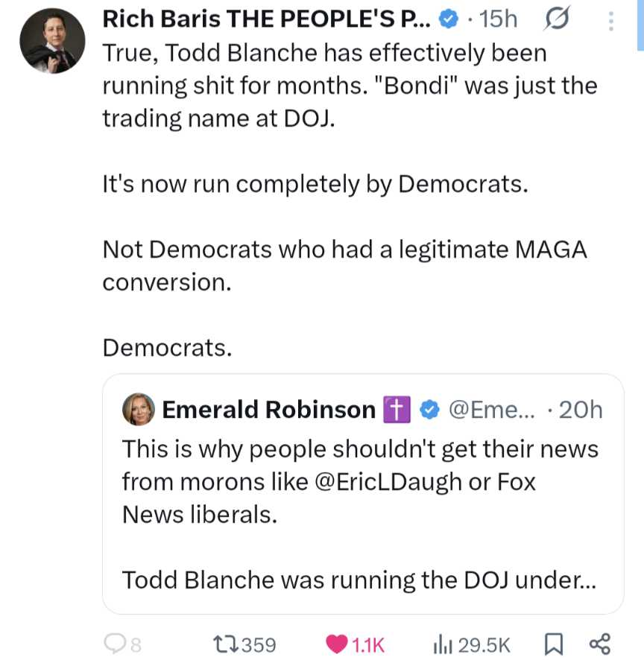The image size is (644, 660).
Task: Open Rich Baris's profile picture
Action: click(x=51, y=42)
